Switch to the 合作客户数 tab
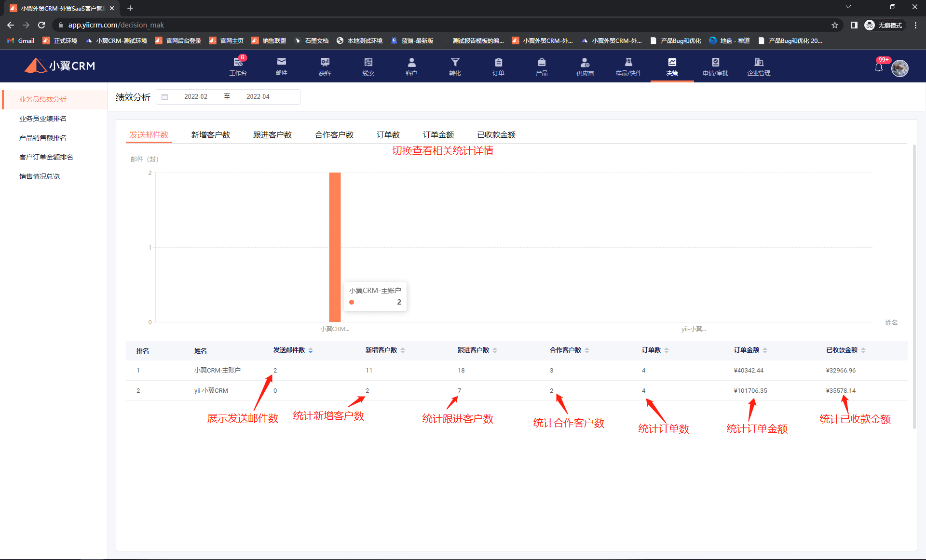Screen dimensions: 926x560 [x=334, y=135]
